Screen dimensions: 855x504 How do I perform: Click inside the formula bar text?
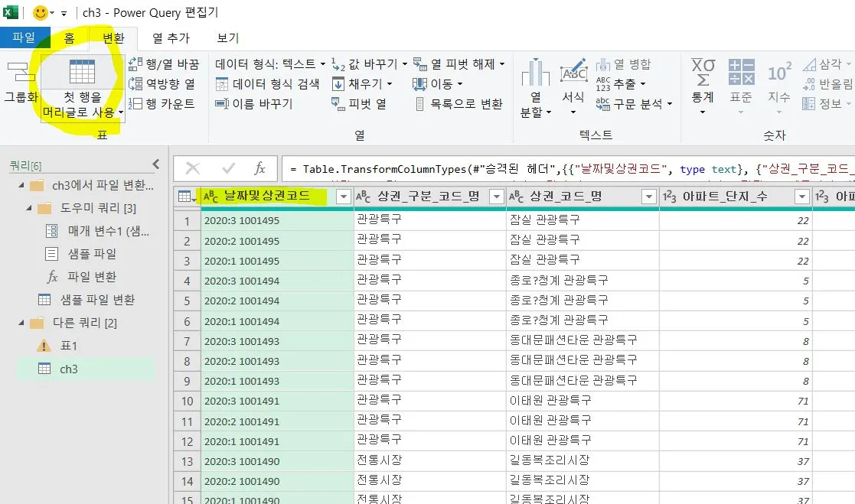point(567,169)
